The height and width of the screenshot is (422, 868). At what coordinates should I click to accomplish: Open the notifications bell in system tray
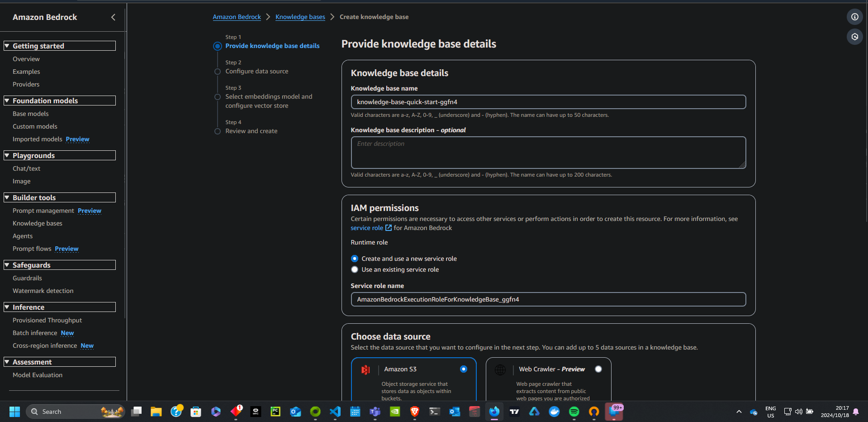[856, 412]
